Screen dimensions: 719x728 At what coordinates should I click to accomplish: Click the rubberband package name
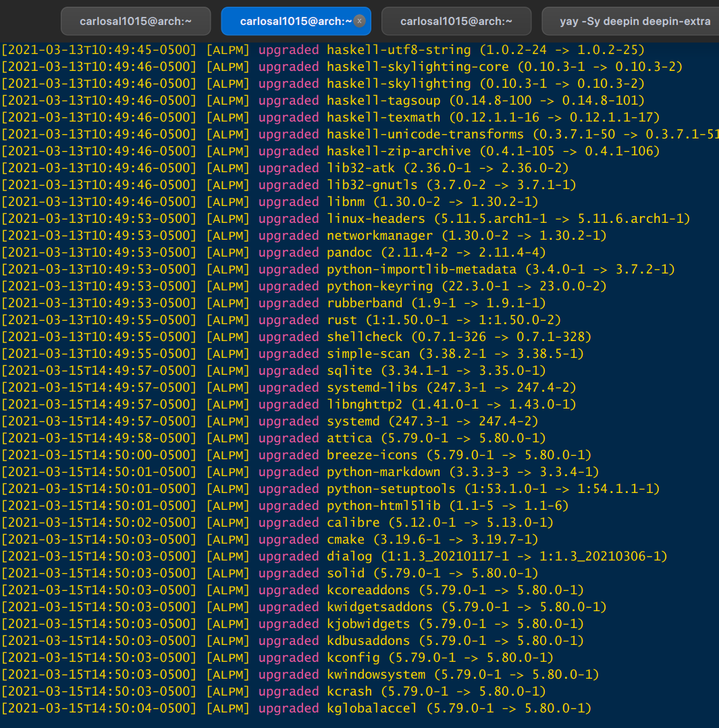pyautogui.click(x=365, y=303)
